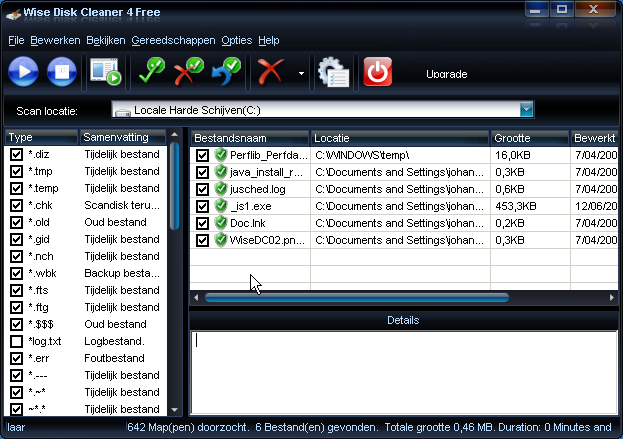This screenshot has width=623, height=439.
Task: Sort by Bestandsnaam column header
Action: tap(250, 138)
